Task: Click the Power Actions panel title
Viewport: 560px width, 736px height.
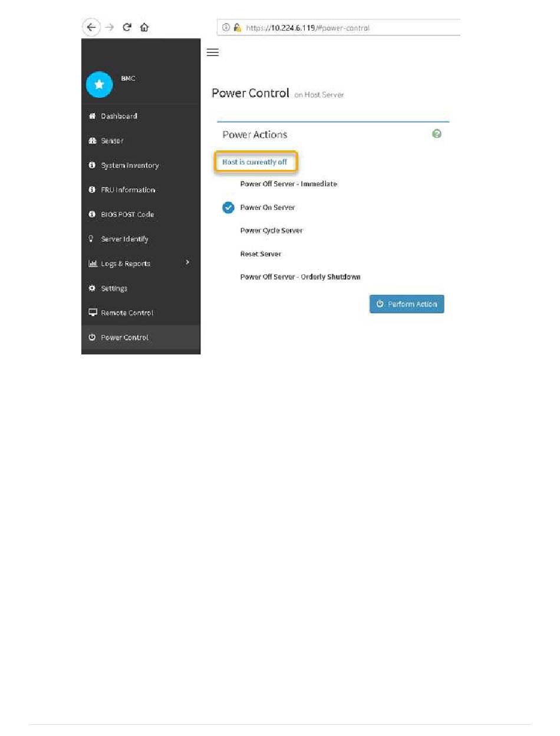Action: (x=255, y=134)
